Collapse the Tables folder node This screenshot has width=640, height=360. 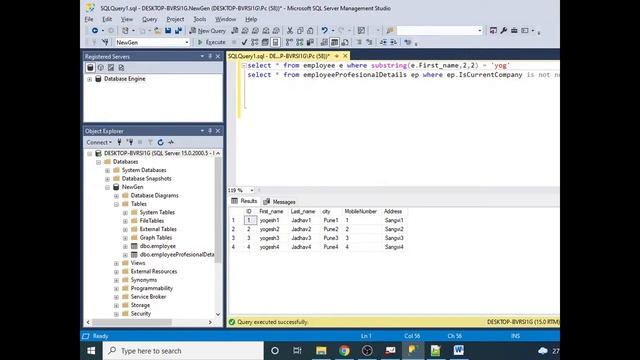[x=116, y=204]
